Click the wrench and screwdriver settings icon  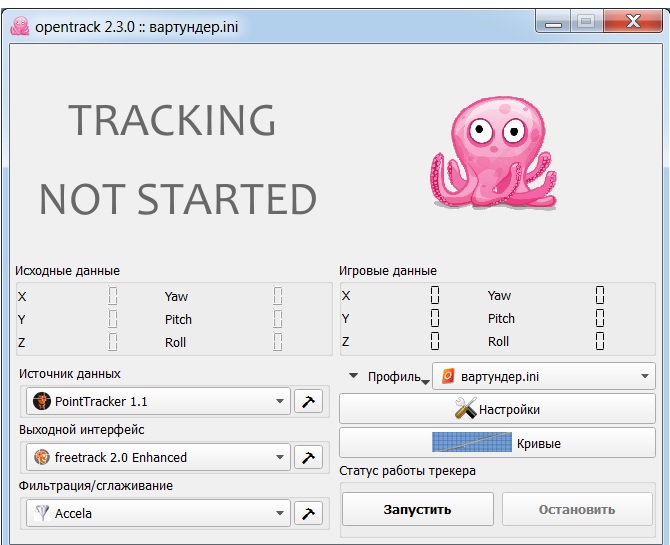[465, 409]
